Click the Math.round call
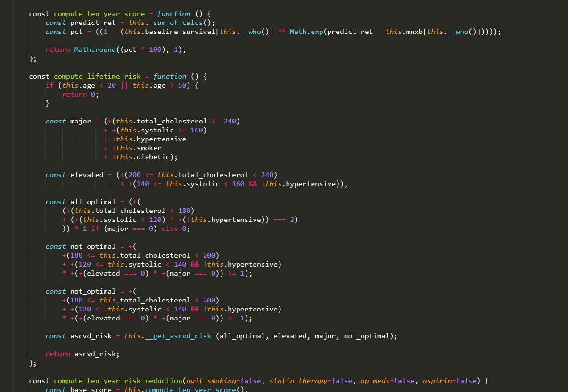 click(95, 49)
